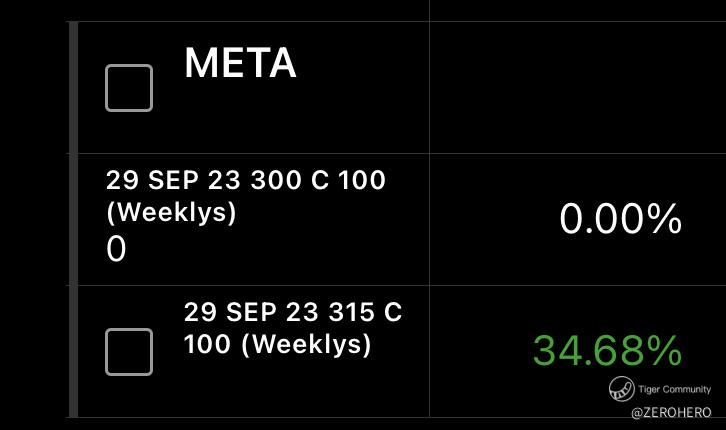Viewport: 726px width, 430px height.
Task: Click the 100 (Weeklys) text in 315 C row
Action: click(x=277, y=345)
